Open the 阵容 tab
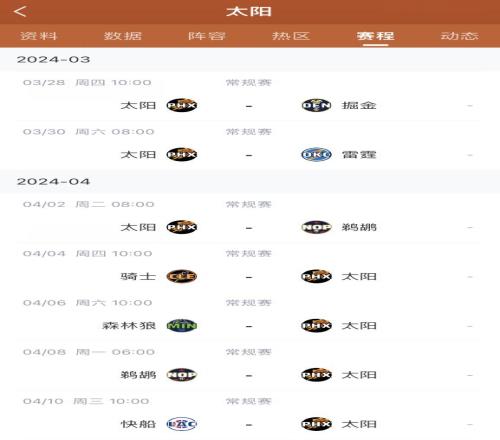 (x=207, y=36)
